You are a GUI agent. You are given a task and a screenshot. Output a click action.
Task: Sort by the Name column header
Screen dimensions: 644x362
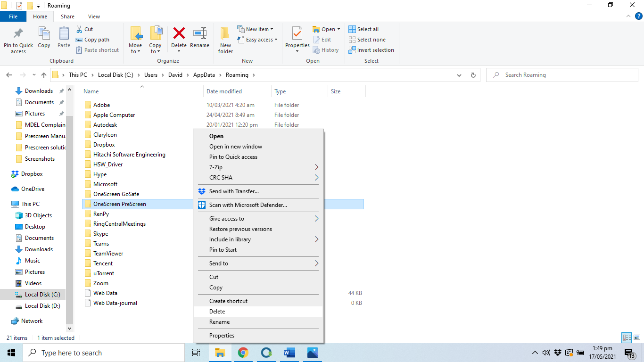pos(142,91)
